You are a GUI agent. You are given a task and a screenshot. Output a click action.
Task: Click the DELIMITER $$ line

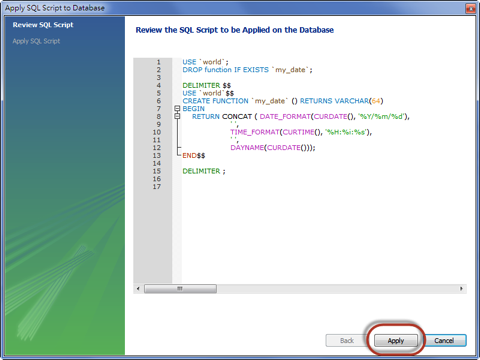pyautogui.click(x=206, y=85)
